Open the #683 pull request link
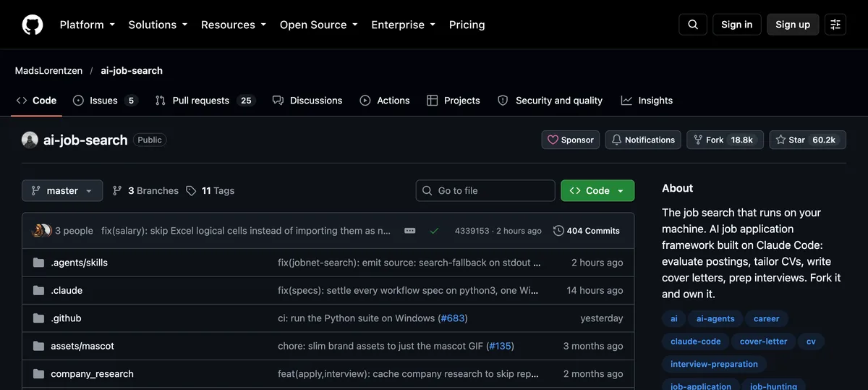The height and width of the screenshot is (390, 868). (453, 318)
